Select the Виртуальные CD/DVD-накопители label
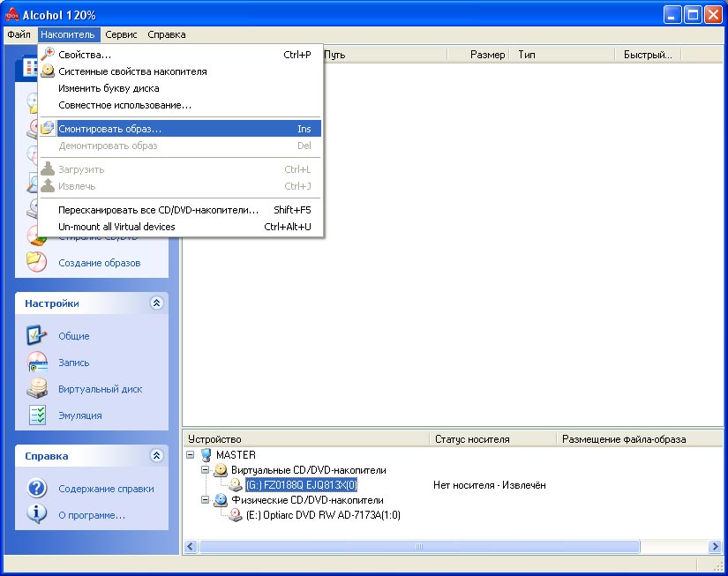 [309, 470]
